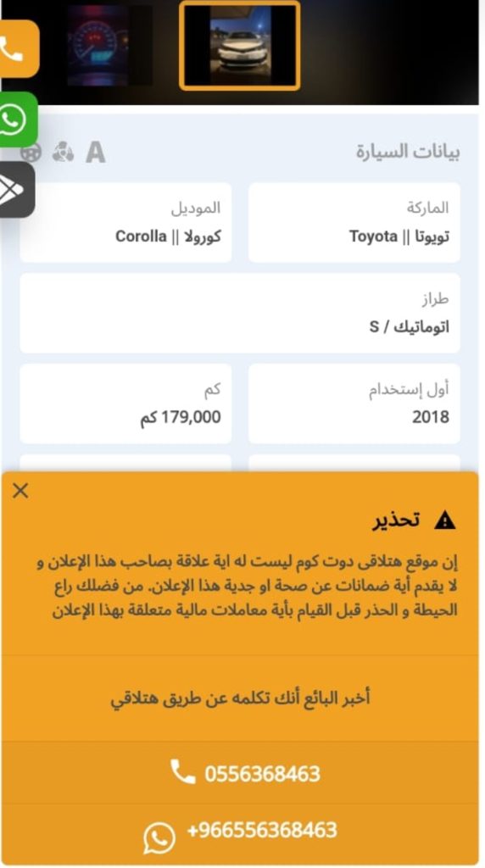Click the steering wheel icon in header
The height and width of the screenshot is (868, 485).
pos(31,152)
